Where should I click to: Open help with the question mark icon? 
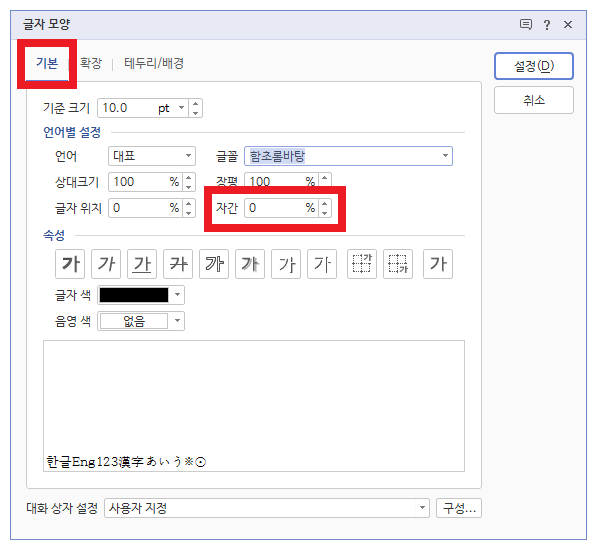coord(547,25)
